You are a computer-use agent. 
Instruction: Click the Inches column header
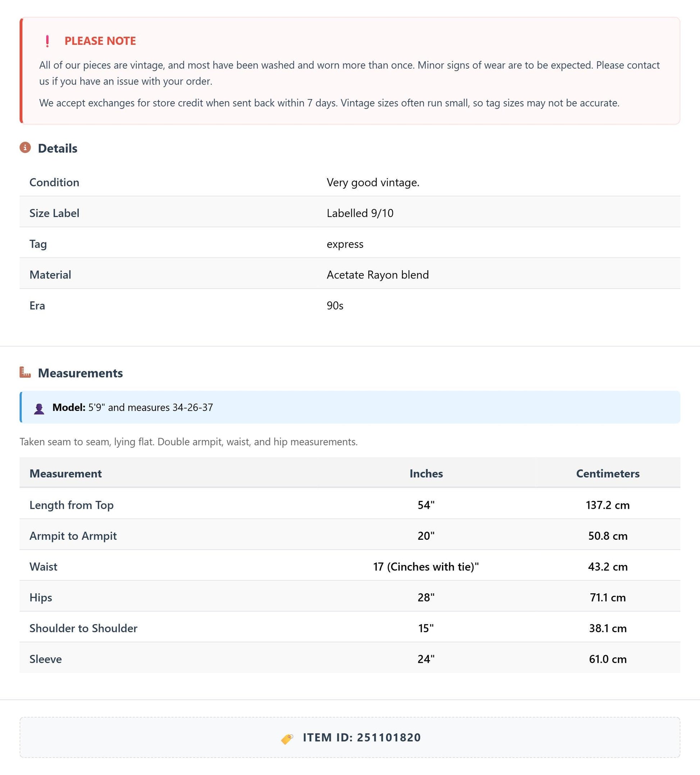[x=426, y=473]
